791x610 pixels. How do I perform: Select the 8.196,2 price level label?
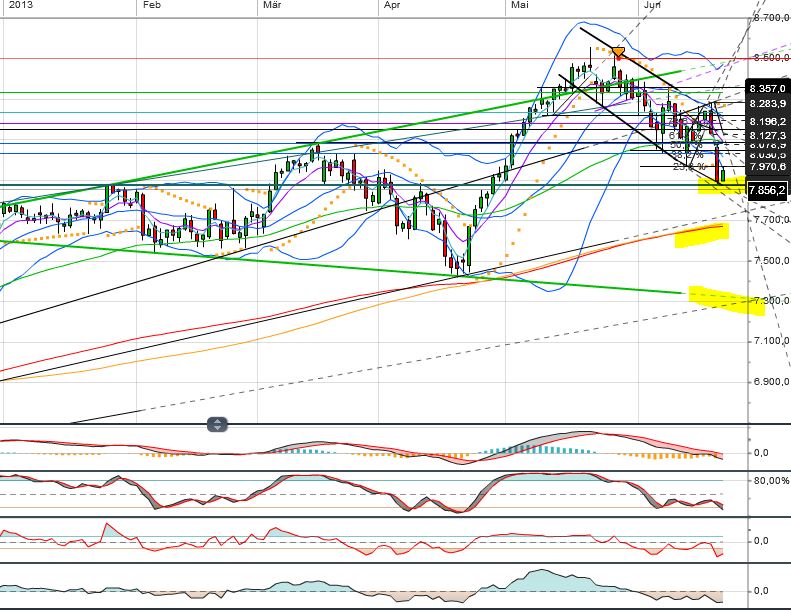pyautogui.click(x=767, y=121)
